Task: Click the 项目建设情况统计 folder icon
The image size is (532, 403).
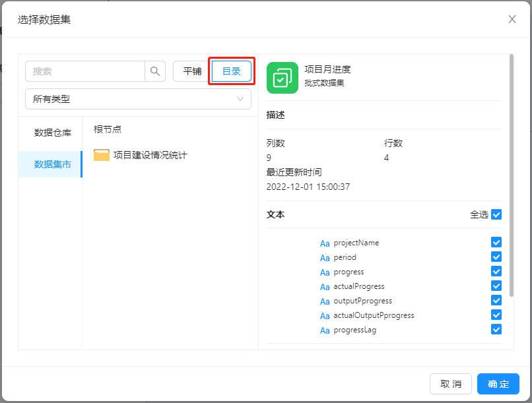Action: 102,155
